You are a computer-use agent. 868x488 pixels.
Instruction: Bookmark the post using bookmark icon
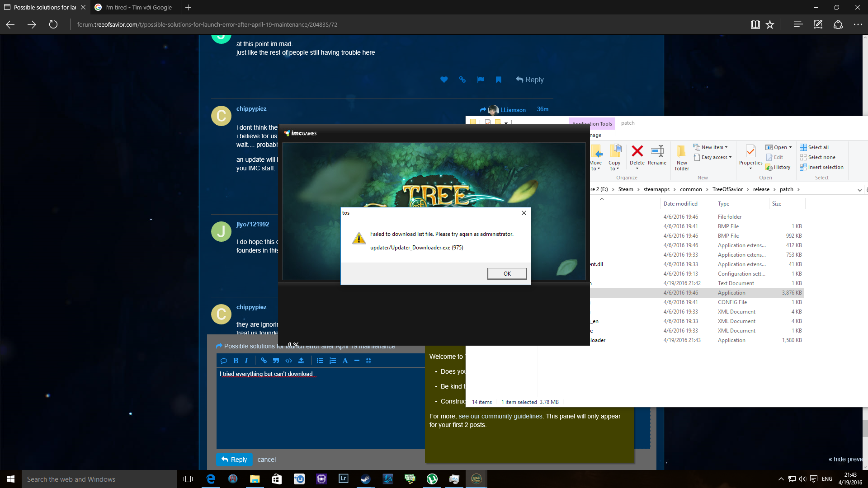[498, 80]
